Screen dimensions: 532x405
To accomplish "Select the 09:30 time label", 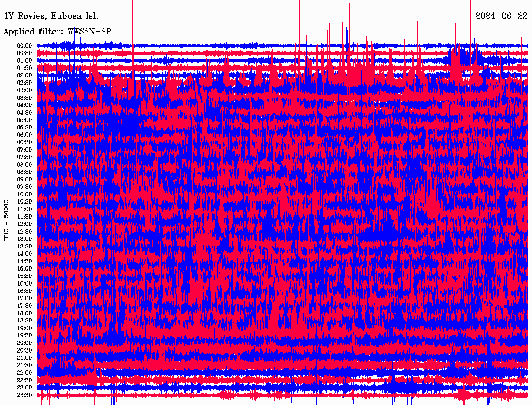I will pos(24,187).
